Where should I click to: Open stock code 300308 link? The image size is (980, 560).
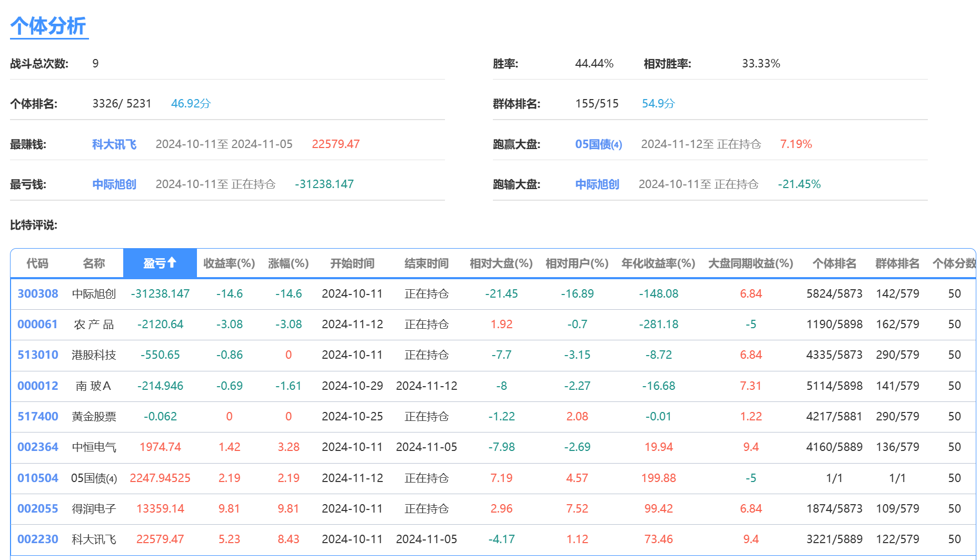point(37,293)
